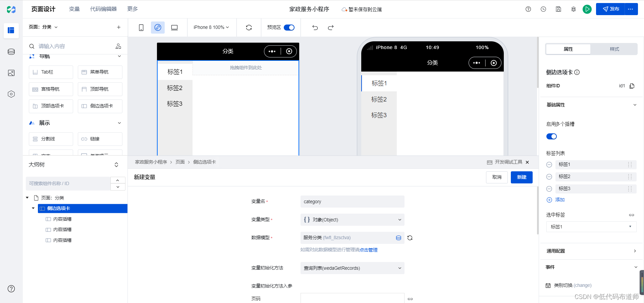644x303 pixels.
Task: Open the help icon in left sidebar
Action: (x=11, y=289)
